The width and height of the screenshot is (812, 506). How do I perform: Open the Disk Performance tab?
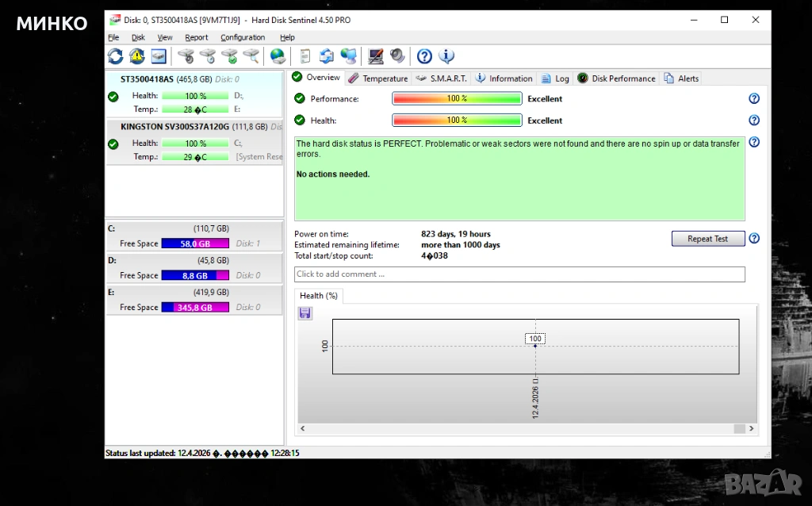pyautogui.click(x=617, y=79)
